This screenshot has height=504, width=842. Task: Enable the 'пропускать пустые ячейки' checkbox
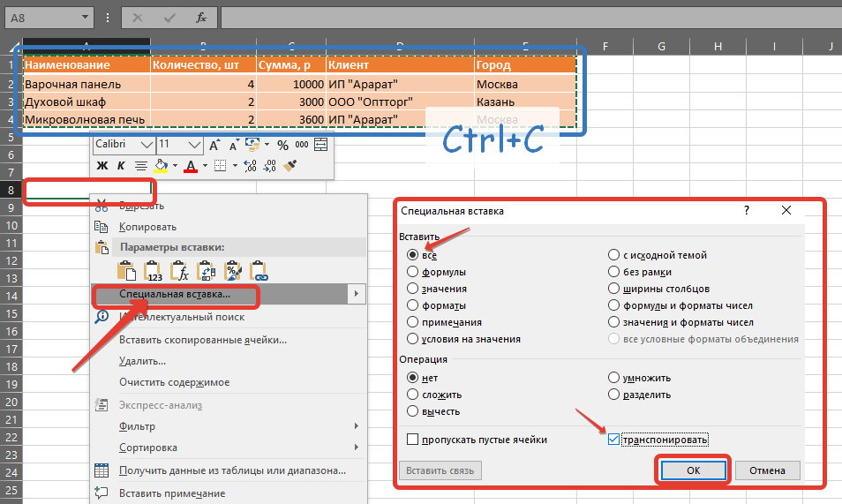tap(412, 440)
